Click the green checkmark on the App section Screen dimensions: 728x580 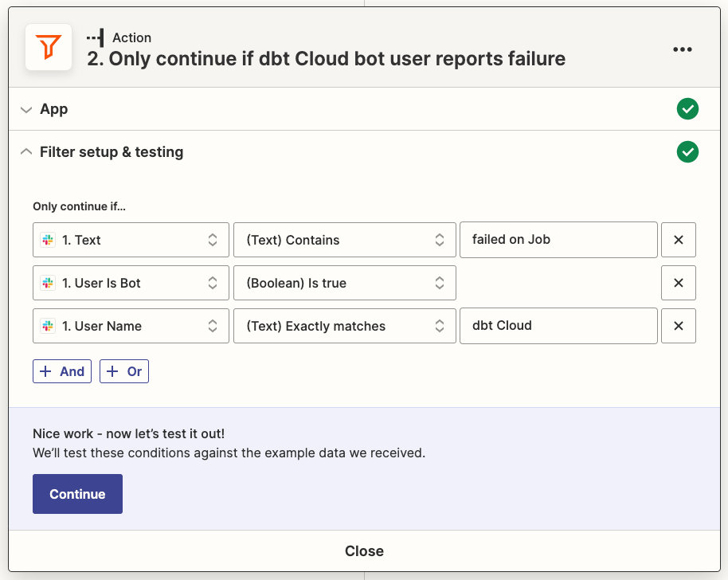687,108
